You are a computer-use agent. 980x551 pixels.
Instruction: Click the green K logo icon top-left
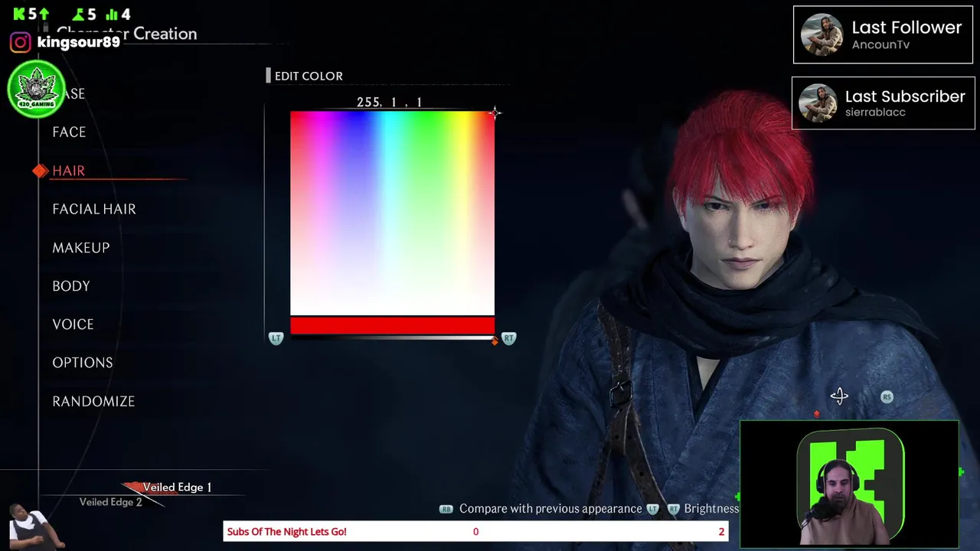(x=19, y=14)
